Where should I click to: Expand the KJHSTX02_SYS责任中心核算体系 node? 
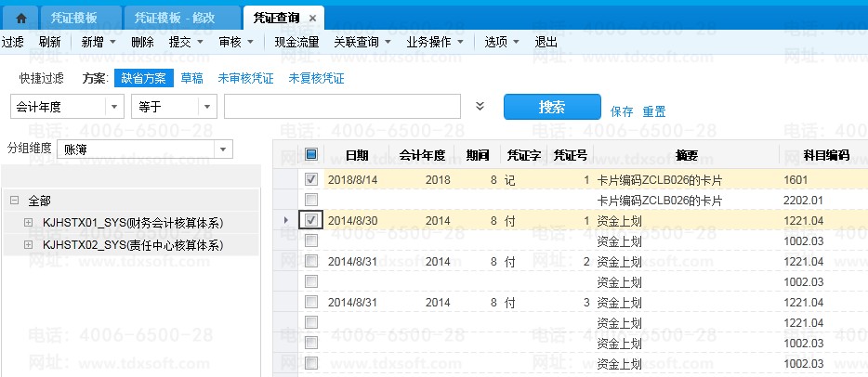pyautogui.click(x=28, y=245)
